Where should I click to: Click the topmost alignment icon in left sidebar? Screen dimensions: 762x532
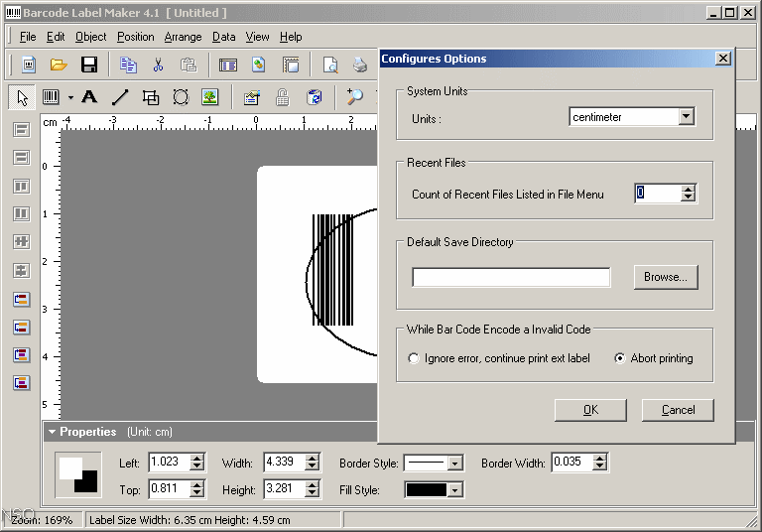tap(21, 129)
